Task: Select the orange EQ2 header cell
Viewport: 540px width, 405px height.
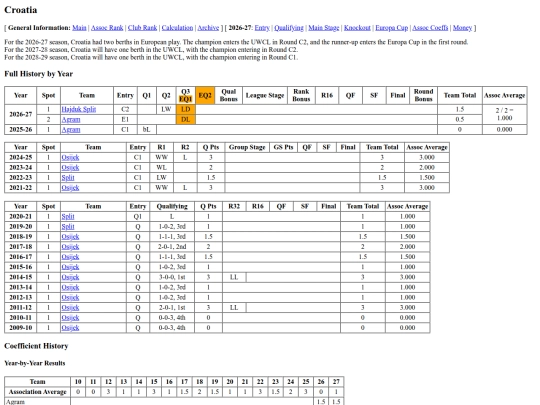Action: (205, 95)
